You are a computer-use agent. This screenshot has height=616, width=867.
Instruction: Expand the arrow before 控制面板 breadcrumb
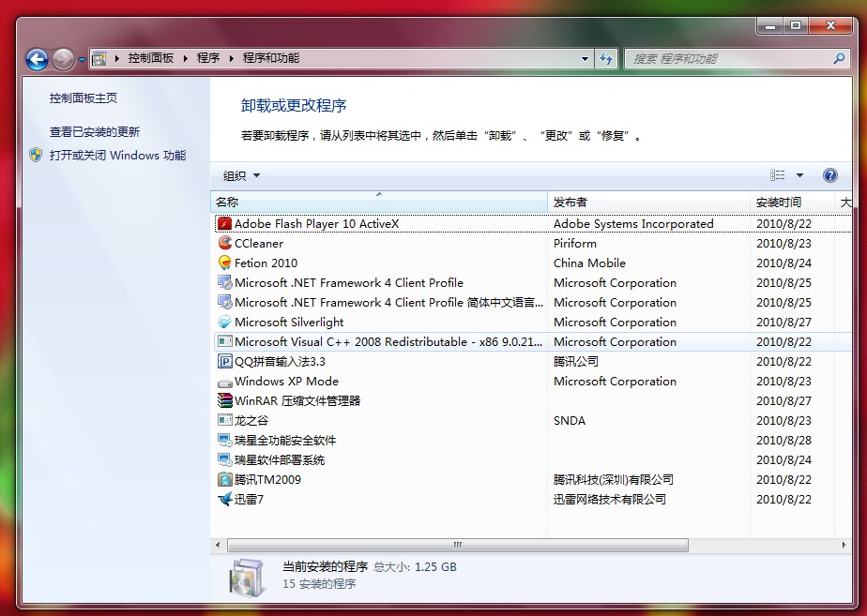pos(116,58)
